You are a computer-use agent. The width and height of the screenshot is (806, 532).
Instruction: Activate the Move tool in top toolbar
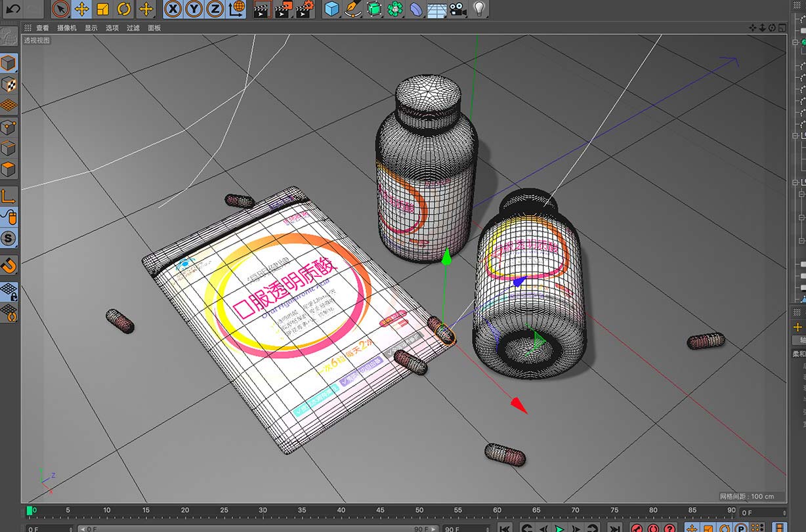[x=81, y=9]
